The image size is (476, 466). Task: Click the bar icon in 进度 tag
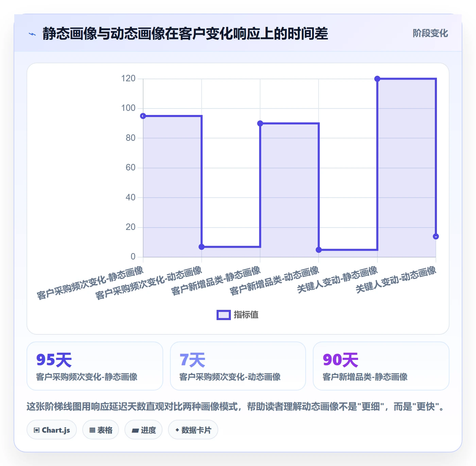pos(135,431)
